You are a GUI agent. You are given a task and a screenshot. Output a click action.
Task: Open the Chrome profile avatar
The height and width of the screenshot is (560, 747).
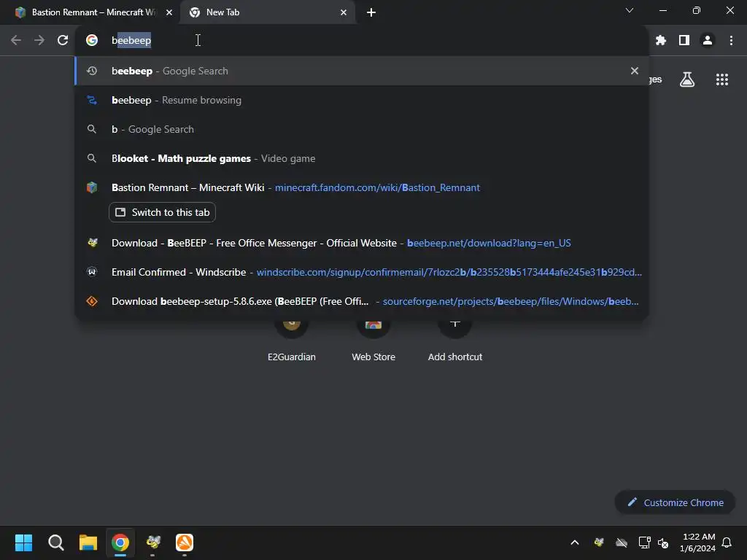(x=708, y=41)
